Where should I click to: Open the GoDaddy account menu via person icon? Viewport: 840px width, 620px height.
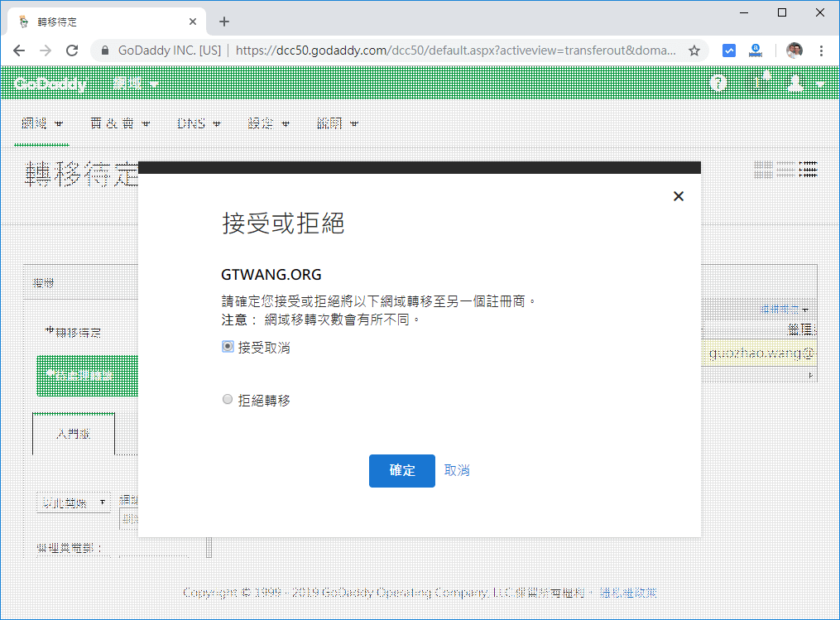[794, 83]
